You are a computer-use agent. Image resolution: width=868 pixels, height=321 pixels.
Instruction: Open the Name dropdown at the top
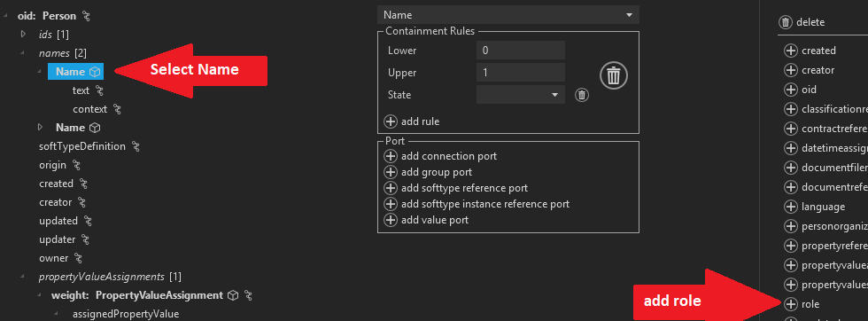(x=508, y=15)
